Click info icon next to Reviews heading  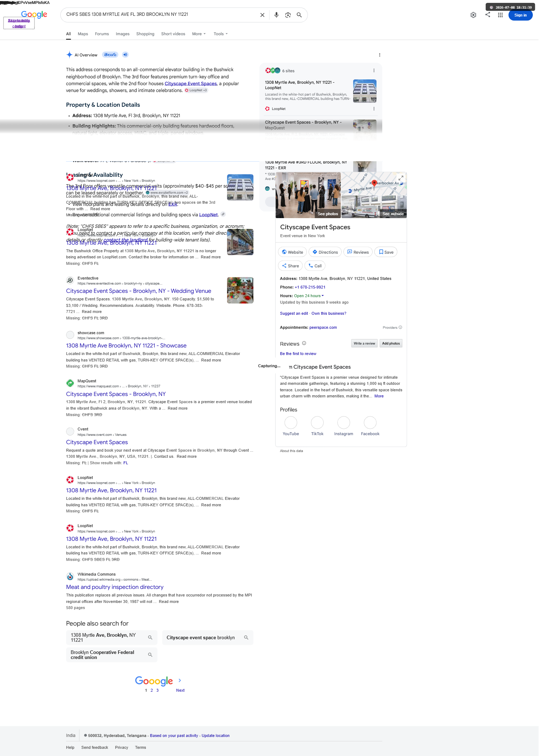click(x=304, y=343)
